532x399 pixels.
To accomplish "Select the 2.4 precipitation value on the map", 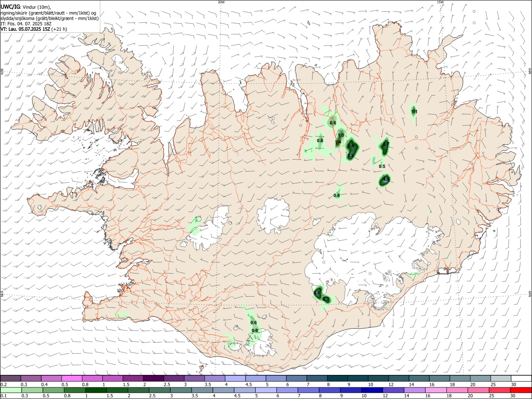I will 351,146.
